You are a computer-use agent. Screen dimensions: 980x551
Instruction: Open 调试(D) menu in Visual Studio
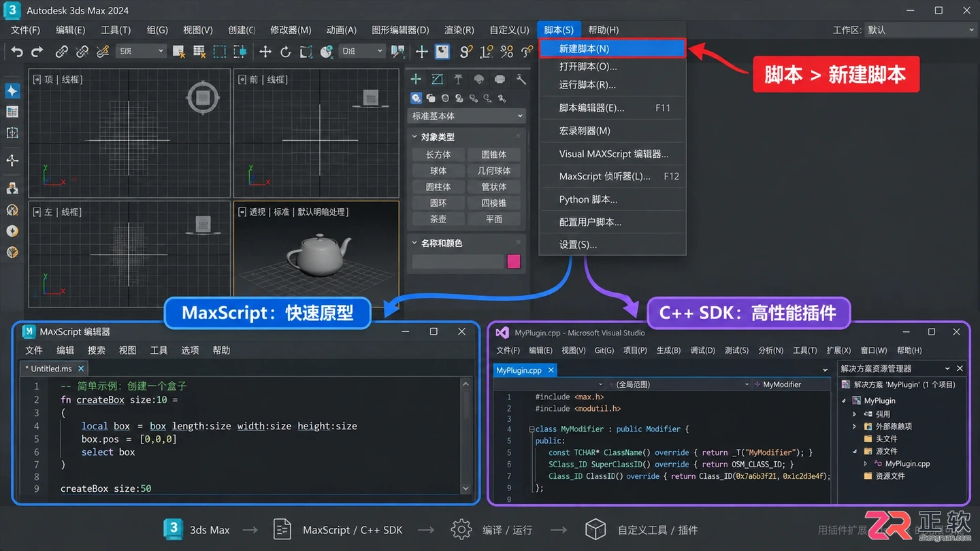coord(703,350)
